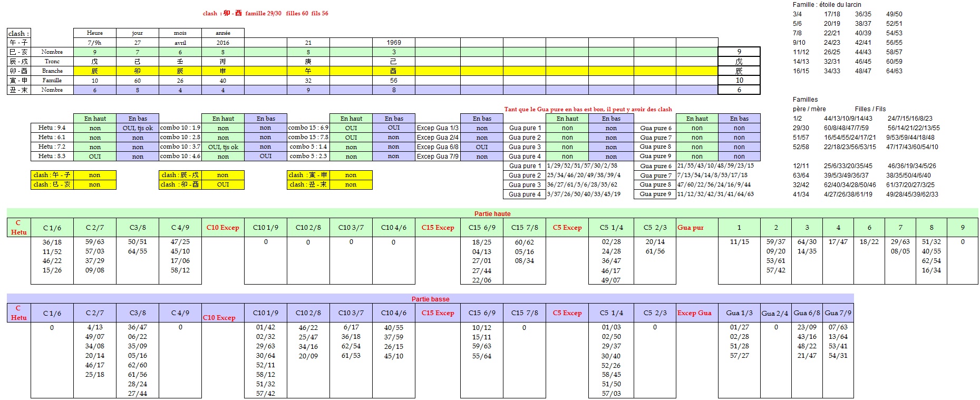Select the 'Heure' column header cell

point(95,33)
